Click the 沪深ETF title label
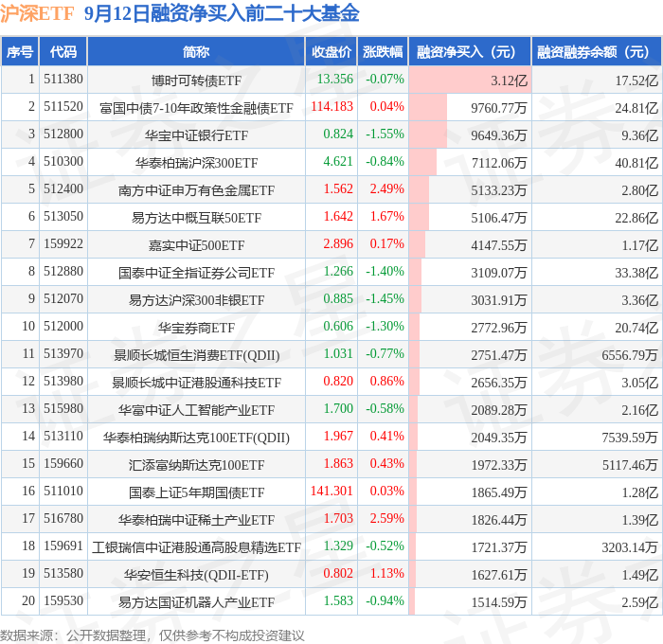The height and width of the screenshot is (644, 663). tap(37, 13)
